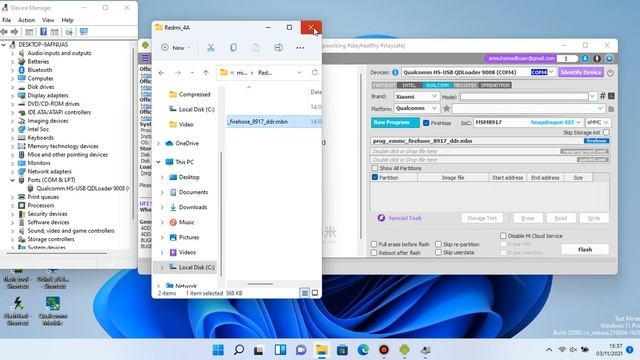Click the Cut scissors icon in Redmi_4A explorer
This screenshot has height=360, width=640.
tap(211, 48)
